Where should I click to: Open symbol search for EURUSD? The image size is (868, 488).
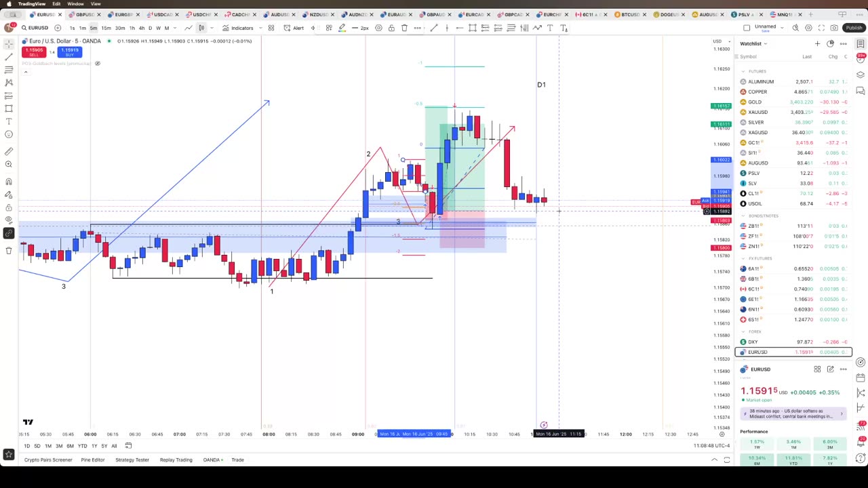34,28
